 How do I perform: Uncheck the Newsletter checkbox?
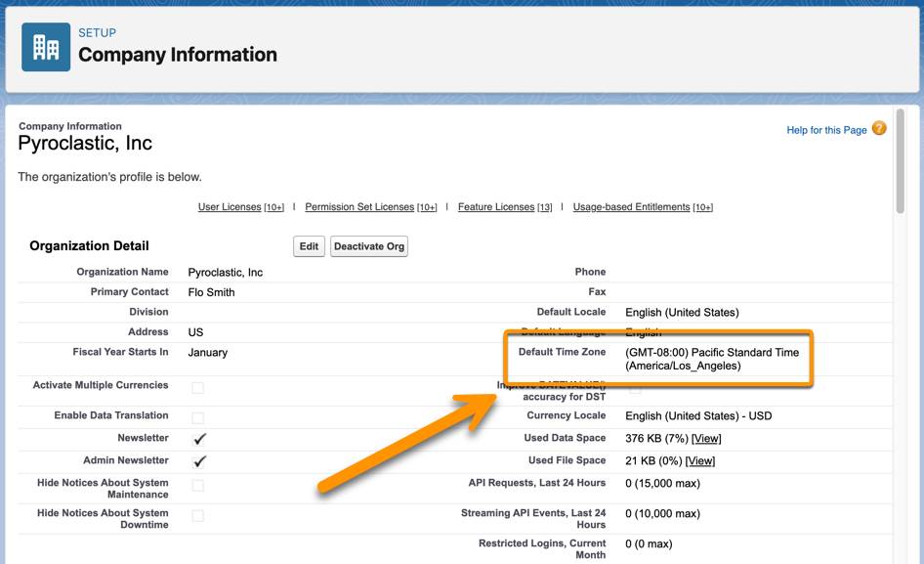point(198,438)
